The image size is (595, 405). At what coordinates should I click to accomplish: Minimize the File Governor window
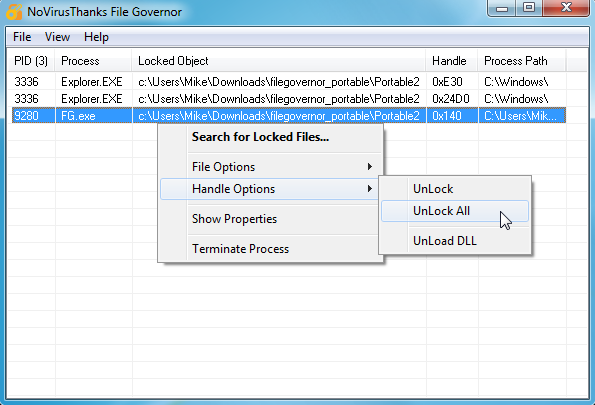(x=502, y=8)
